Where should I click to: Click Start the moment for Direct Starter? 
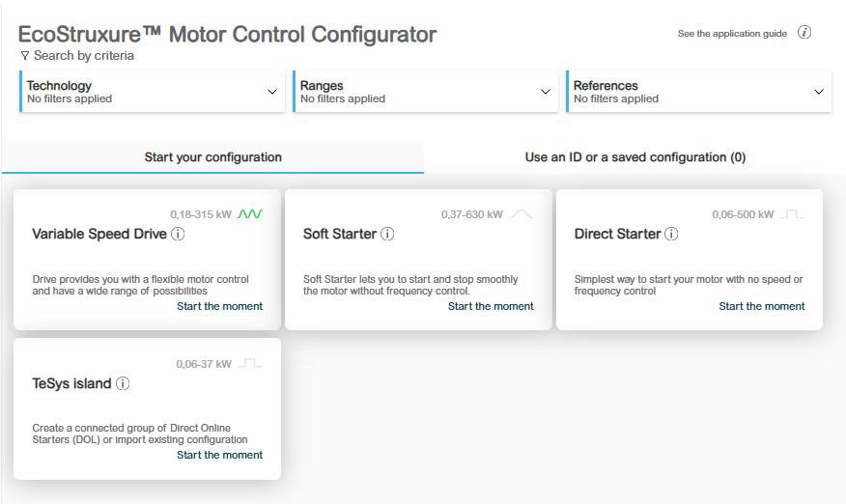(x=762, y=306)
